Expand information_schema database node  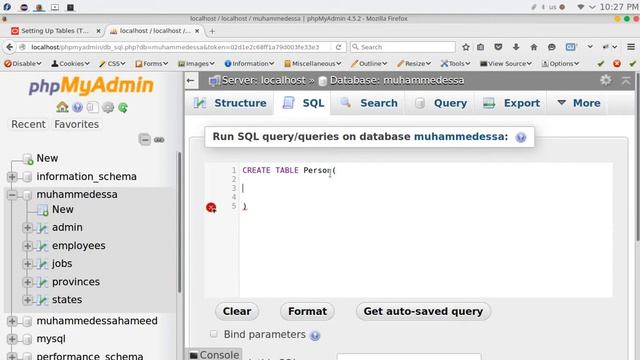coord(12,177)
